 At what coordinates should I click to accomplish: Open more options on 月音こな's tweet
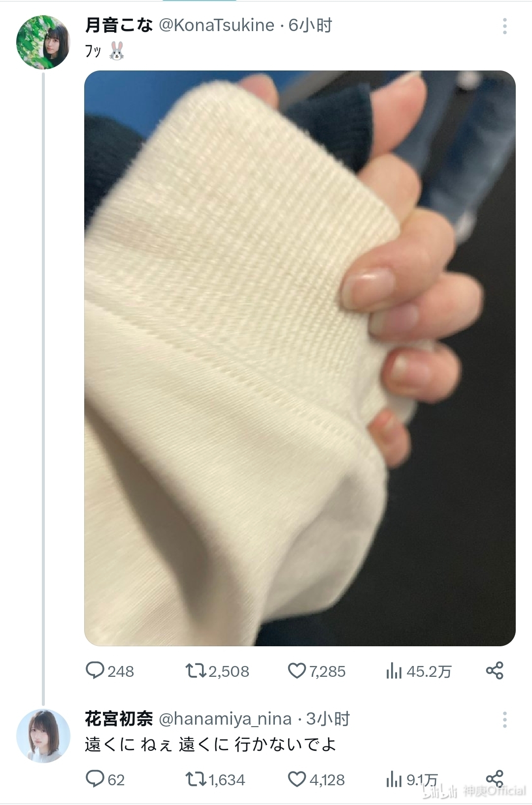point(505,26)
